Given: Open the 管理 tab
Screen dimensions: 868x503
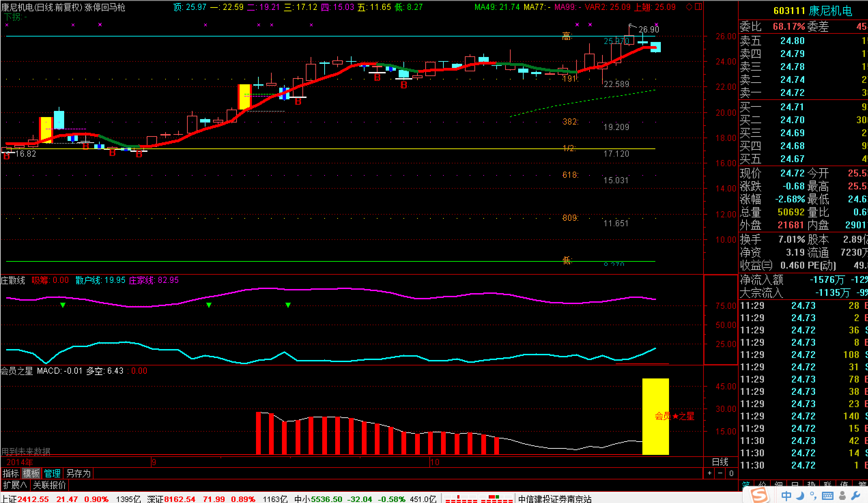Looking at the screenshot, I should click(52, 473).
